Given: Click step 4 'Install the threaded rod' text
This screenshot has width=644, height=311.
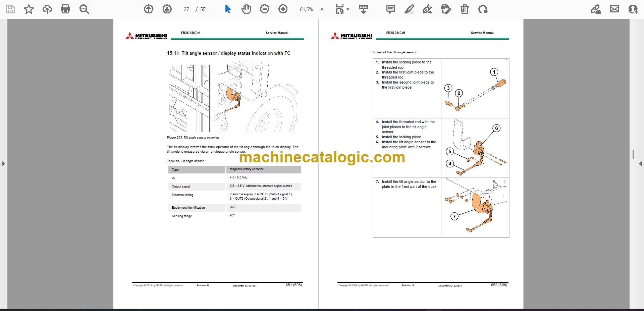Looking at the screenshot, I should pos(408,127).
